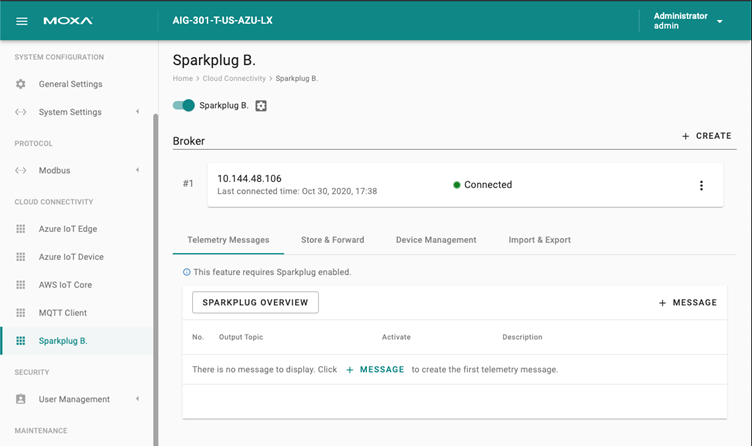
Task: Expand the System Settings submenu arrow
Action: [138, 112]
